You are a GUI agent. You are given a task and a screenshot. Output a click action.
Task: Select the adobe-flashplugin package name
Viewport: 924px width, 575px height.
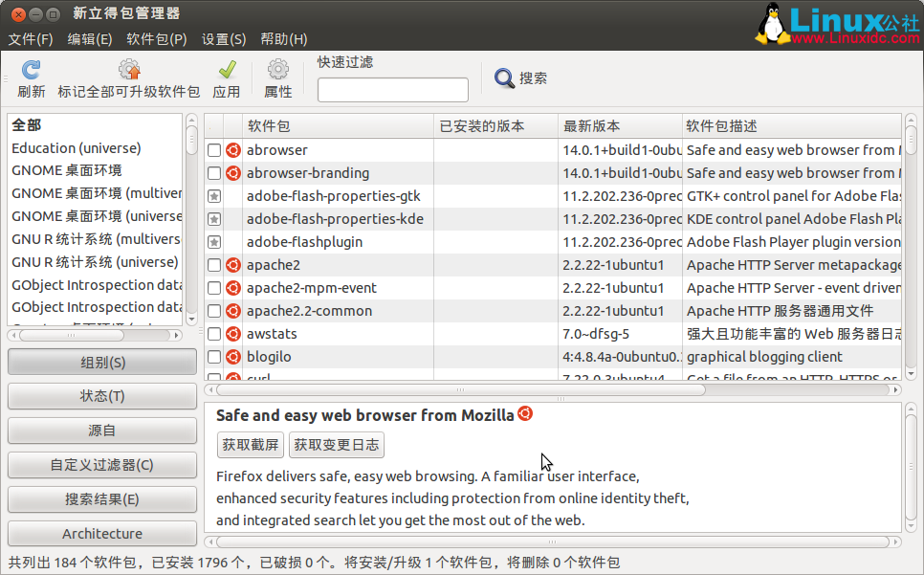(x=305, y=242)
